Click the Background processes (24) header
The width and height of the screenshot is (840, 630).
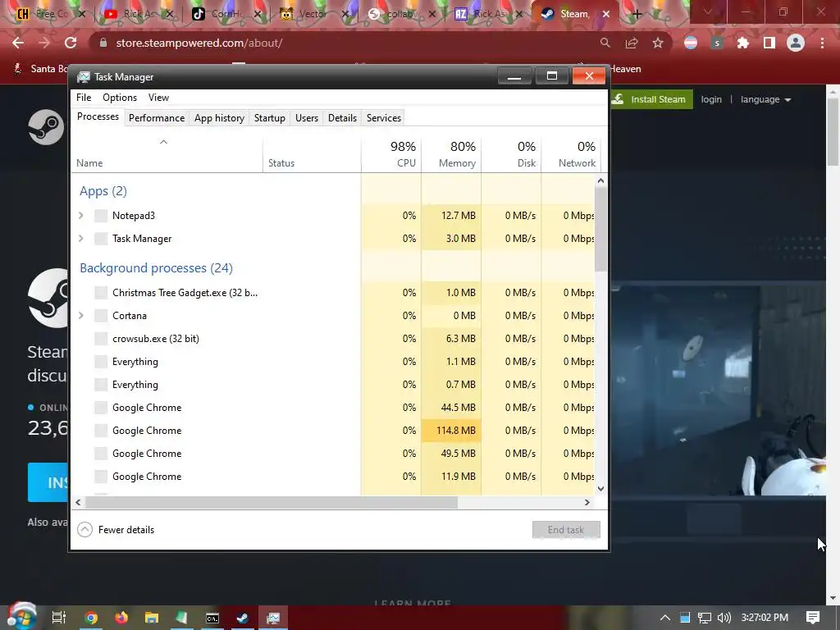pyautogui.click(x=156, y=268)
